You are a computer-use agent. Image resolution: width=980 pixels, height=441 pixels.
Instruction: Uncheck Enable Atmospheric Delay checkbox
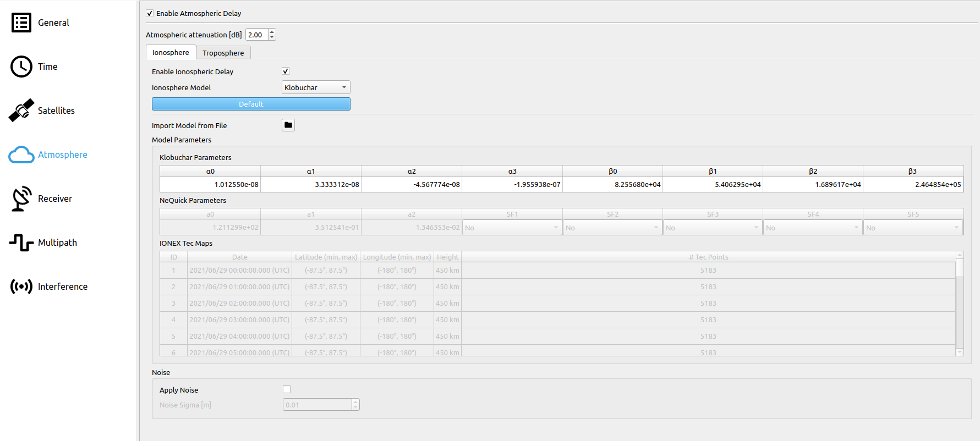coord(150,13)
